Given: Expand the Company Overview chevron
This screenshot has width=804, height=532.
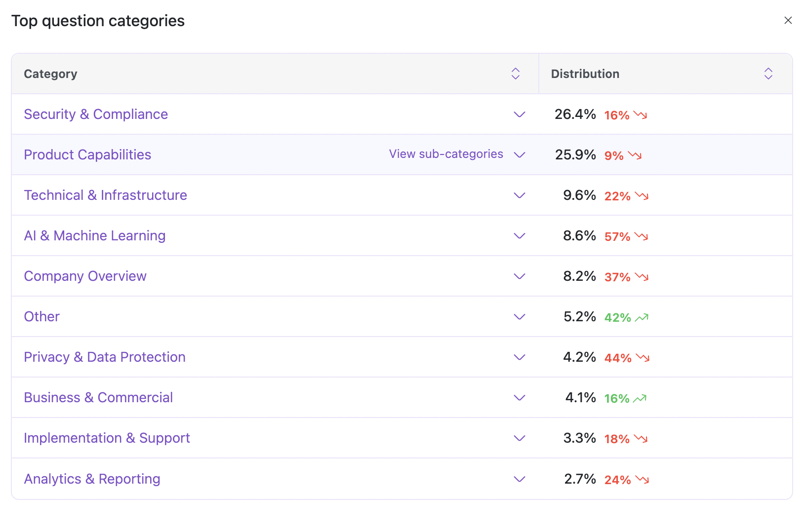Looking at the screenshot, I should [519, 276].
